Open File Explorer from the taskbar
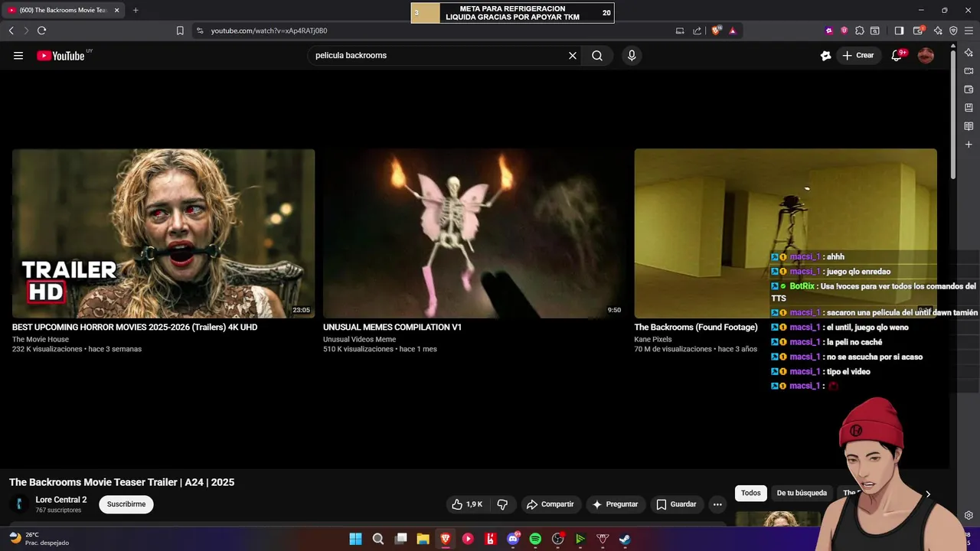Viewport: 980px width, 551px height. 423,539
